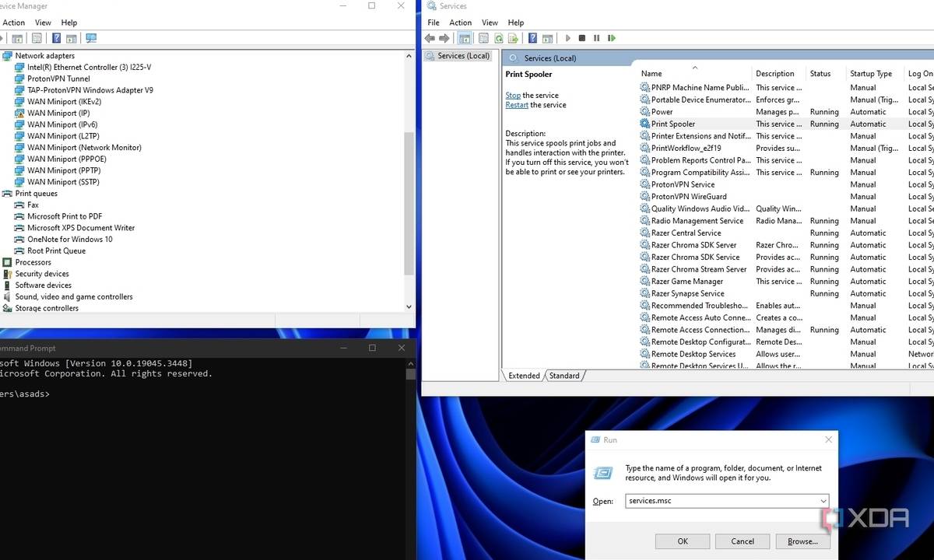The height and width of the screenshot is (560, 934).
Task: Open the Run dialog's Open dropdown arrow
Action: [823, 502]
